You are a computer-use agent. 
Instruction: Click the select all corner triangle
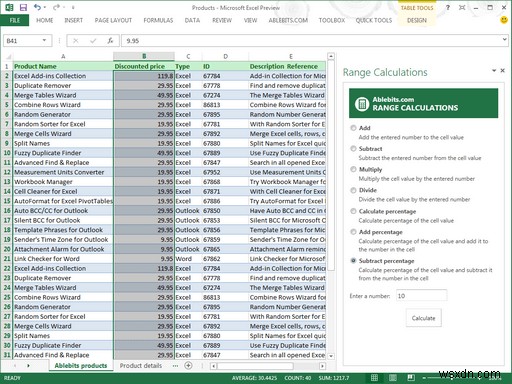(x=9, y=56)
